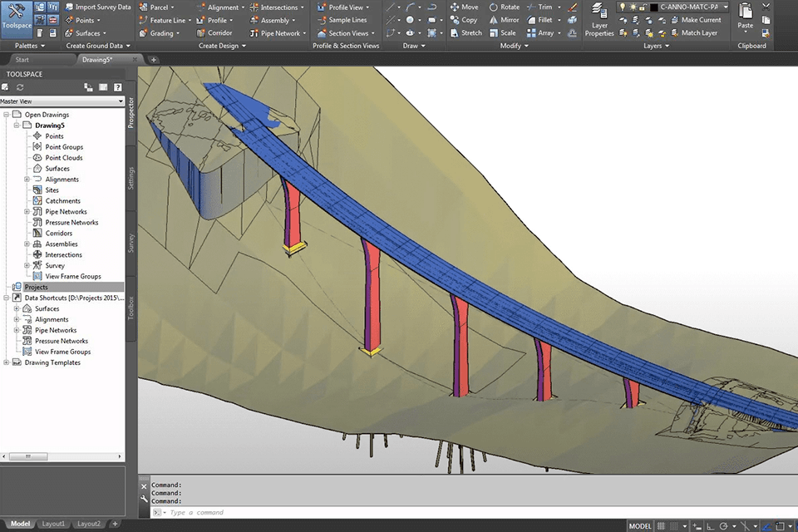The height and width of the screenshot is (532, 798).
Task: Switch to the Layout1 tab
Action: [53, 524]
